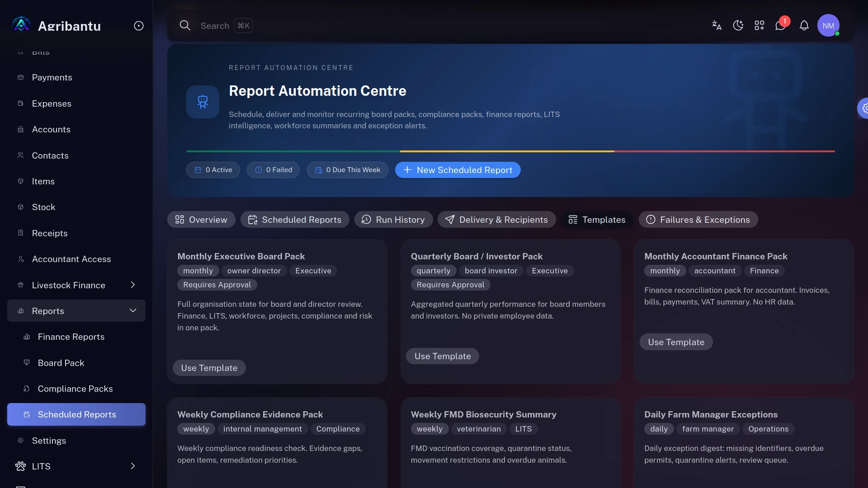Click the robot Report Automation icon
This screenshot has height=488, width=868.
coord(203,102)
